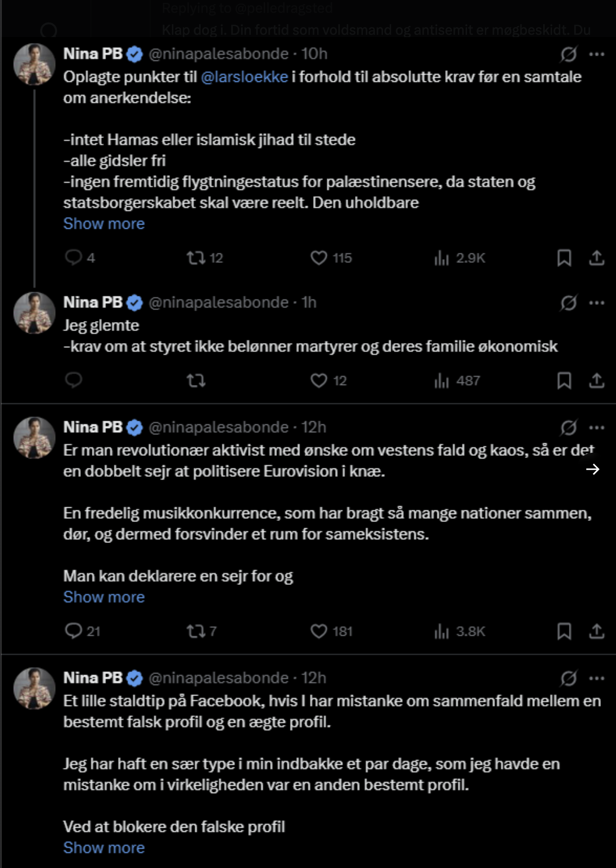
Task: Bookmark the Oplagte punkter tweet
Action: click(564, 258)
